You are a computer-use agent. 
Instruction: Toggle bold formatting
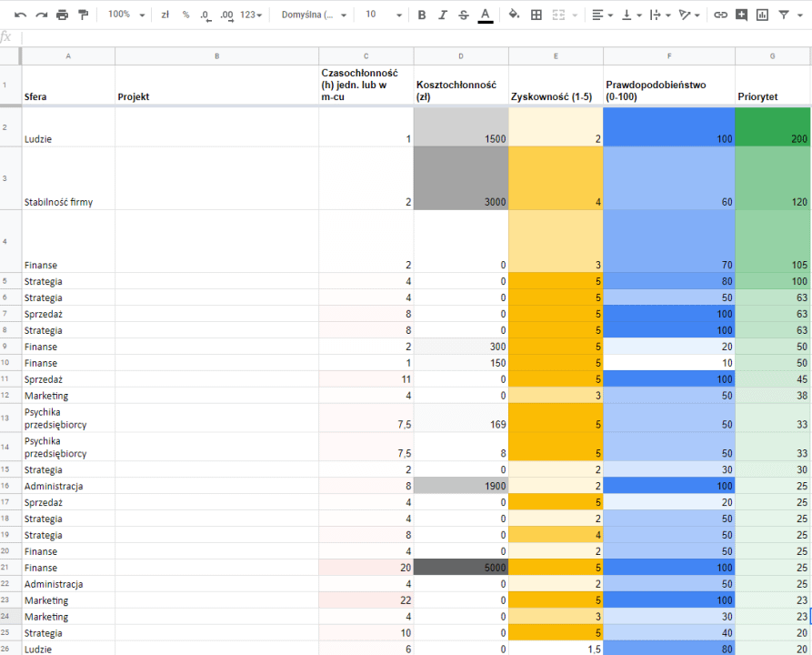pyautogui.click(x=421, y=15)
